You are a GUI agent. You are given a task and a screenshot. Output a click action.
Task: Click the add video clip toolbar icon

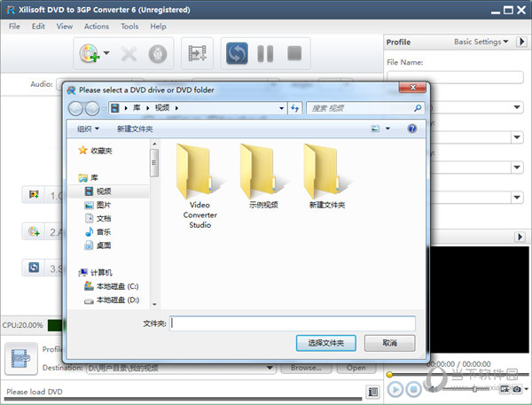[x=197, y=53]
